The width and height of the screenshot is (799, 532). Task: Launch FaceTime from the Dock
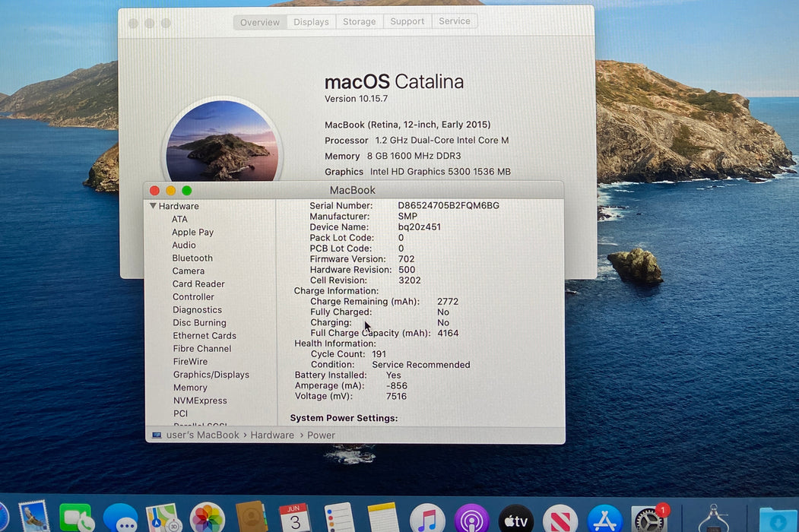[x=77, y=518]
